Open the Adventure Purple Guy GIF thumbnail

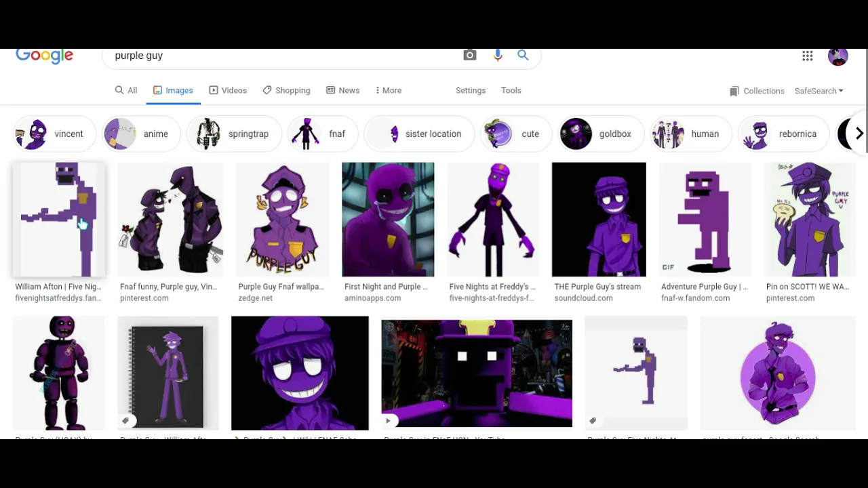coord(705,220)
